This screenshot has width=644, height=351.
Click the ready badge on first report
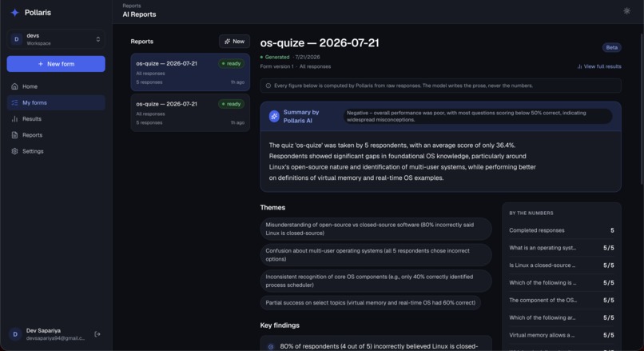pos(231,64)
